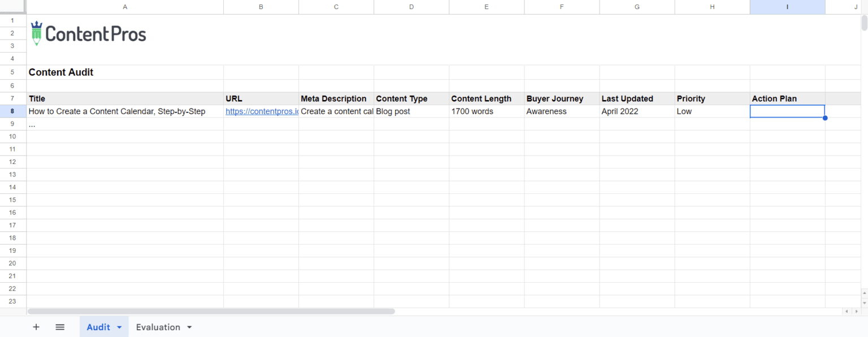Click the select-all corner box
Screen dimensions: 868x337
13,7
